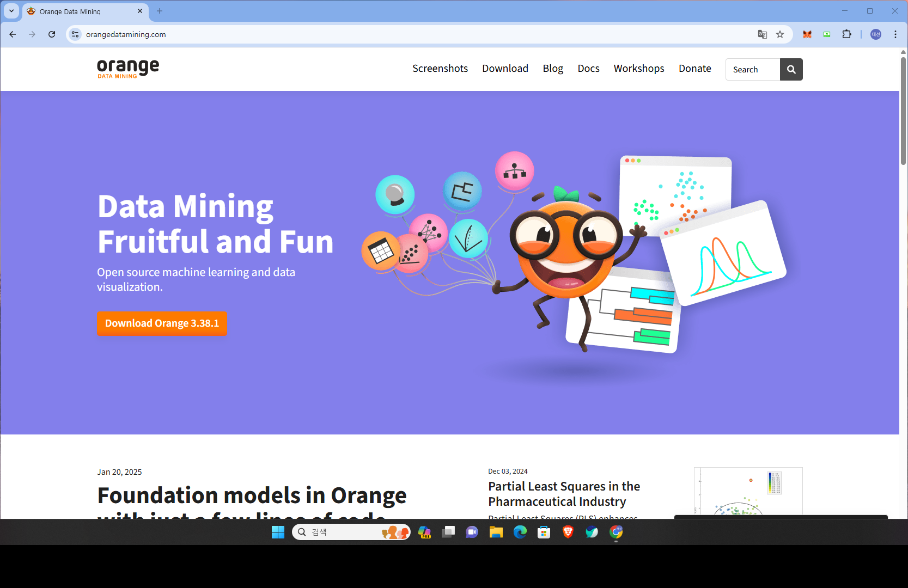Open the Screenshots menu item
This screenshot has width=908, height=588.
pyautogui.click(x=440, y=69)
